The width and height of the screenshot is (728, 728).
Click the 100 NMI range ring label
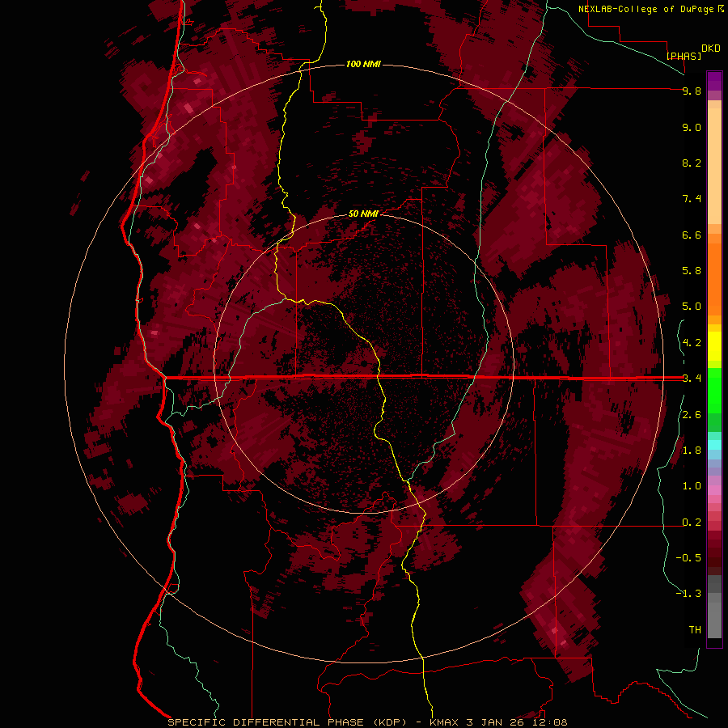click(x=363, y=64)
